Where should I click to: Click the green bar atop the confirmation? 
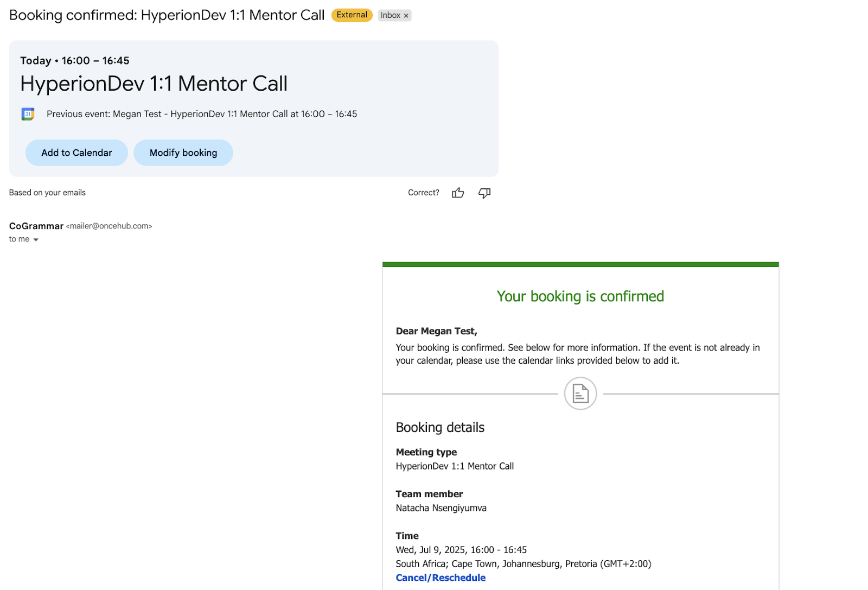[x=580, y=265]
